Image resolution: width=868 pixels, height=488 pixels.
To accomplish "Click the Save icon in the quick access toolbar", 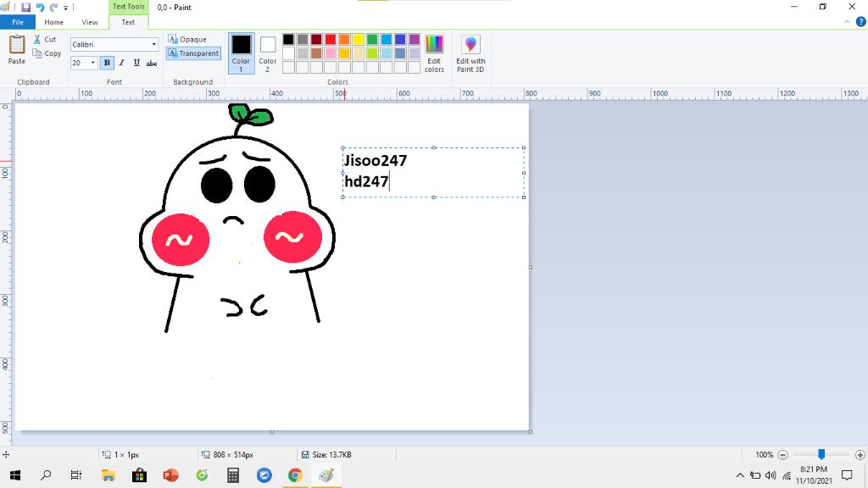I will [26, 8].
